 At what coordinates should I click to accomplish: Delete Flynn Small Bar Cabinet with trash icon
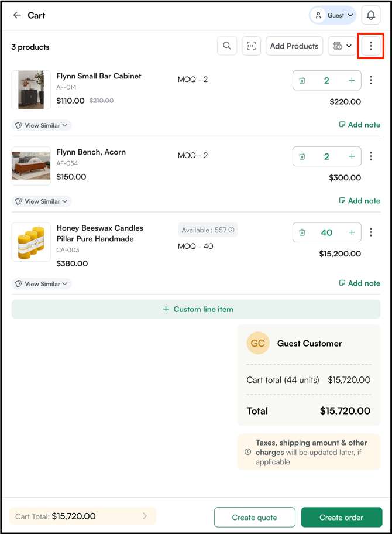click(302, 80)
